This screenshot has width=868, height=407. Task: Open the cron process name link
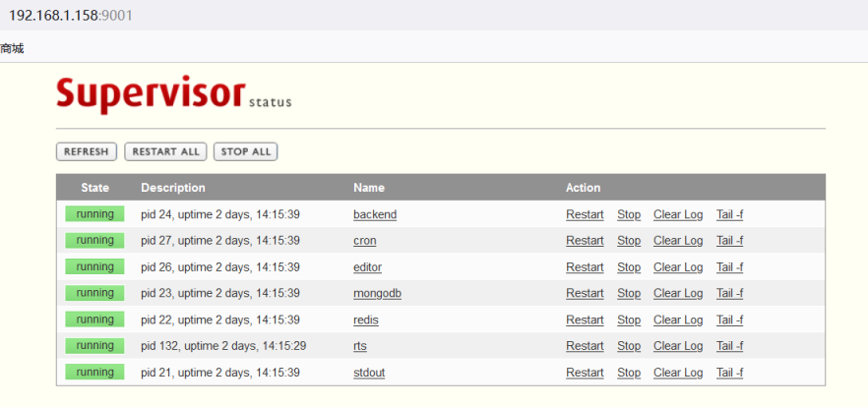364,241
